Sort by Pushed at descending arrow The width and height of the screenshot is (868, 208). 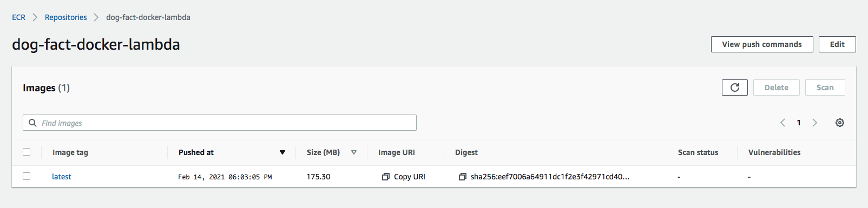282,152
